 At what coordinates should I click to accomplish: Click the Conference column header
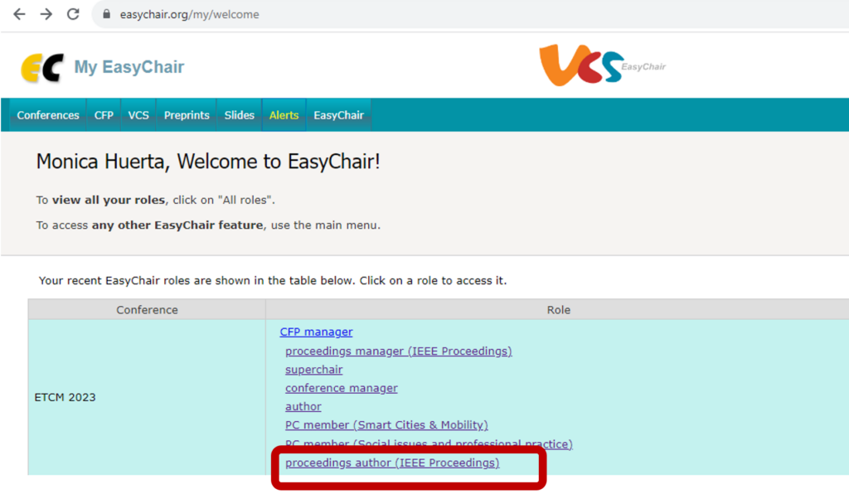(x=147, y=310)
